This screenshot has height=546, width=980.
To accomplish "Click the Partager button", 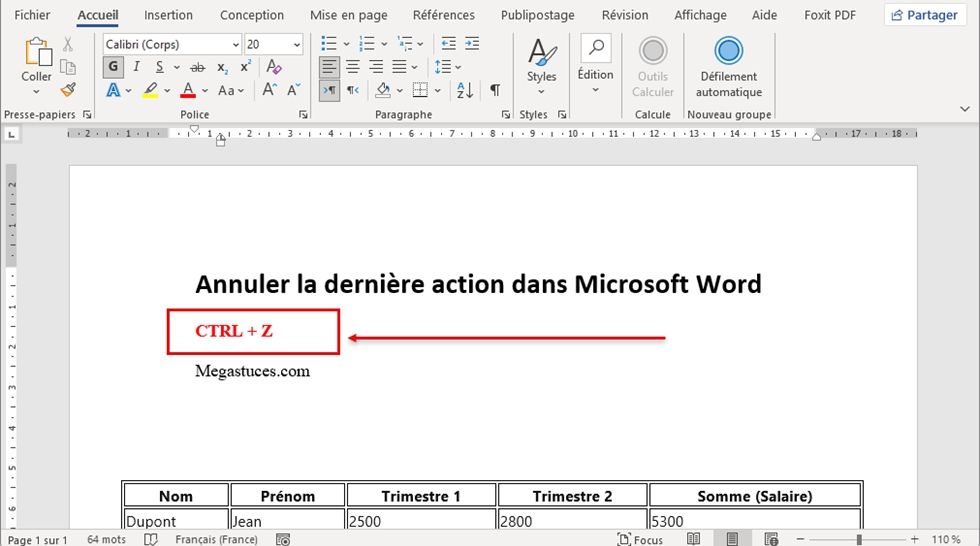I will point(925,15).
